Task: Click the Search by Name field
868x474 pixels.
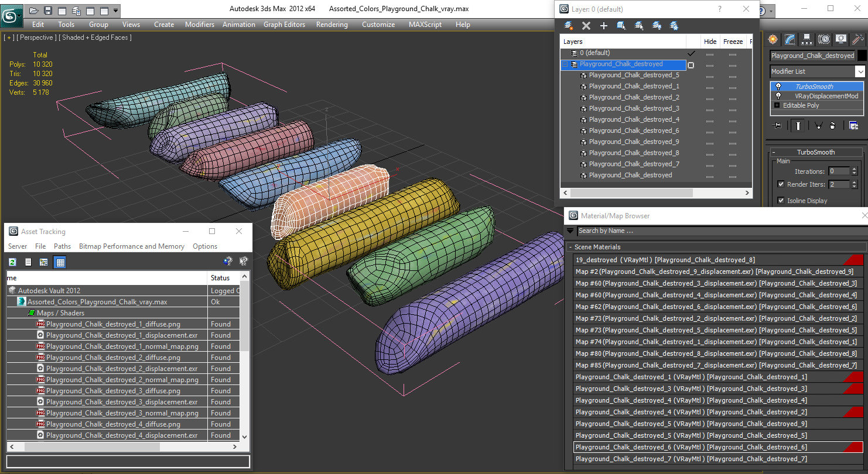Action: tap(721, 231)
